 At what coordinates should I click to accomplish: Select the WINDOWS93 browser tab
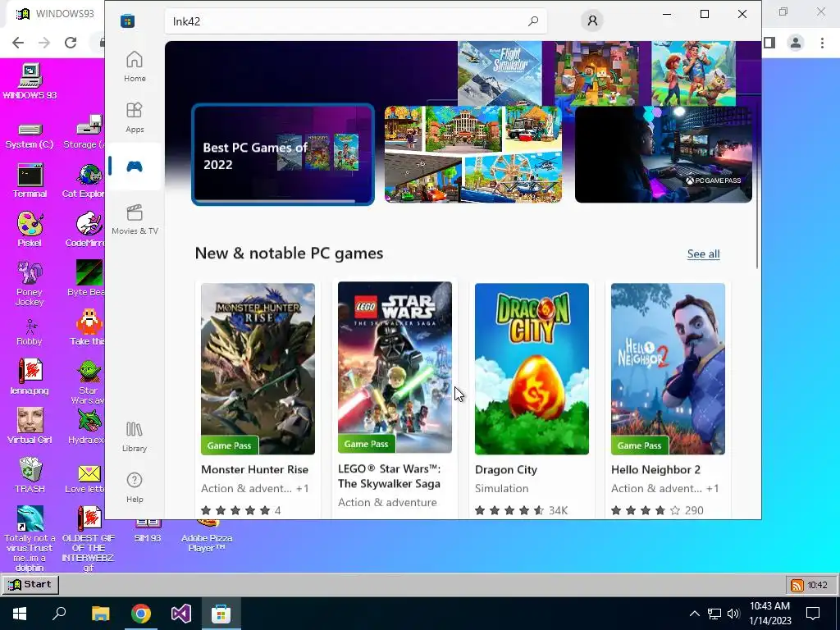(56, 13)
